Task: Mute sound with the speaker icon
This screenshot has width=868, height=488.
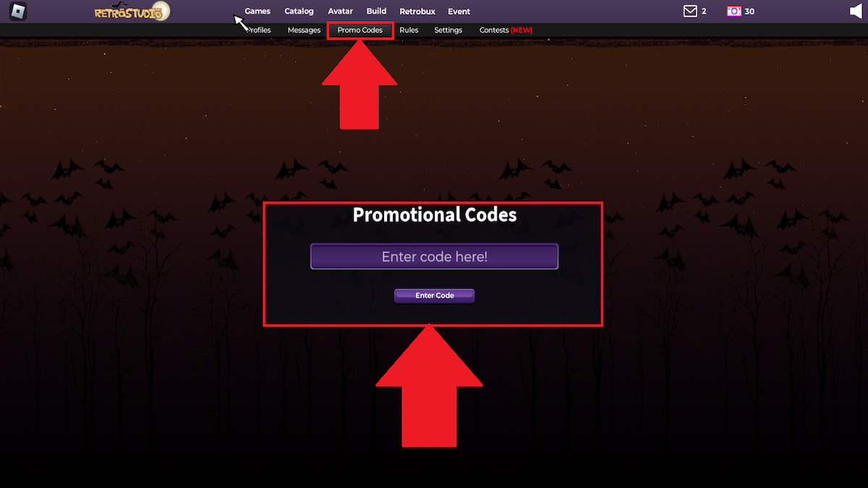Action: point(856,12)
